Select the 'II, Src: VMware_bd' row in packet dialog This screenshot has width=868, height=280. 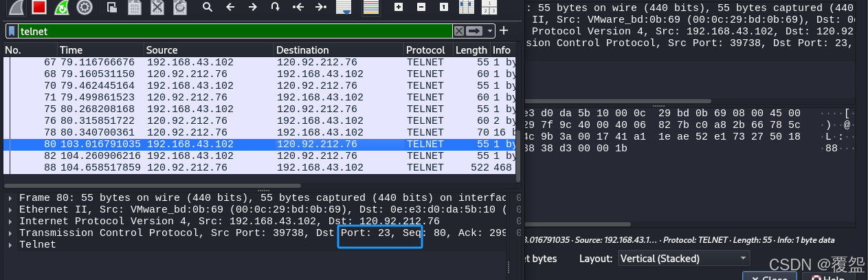[x=689, y=19]
